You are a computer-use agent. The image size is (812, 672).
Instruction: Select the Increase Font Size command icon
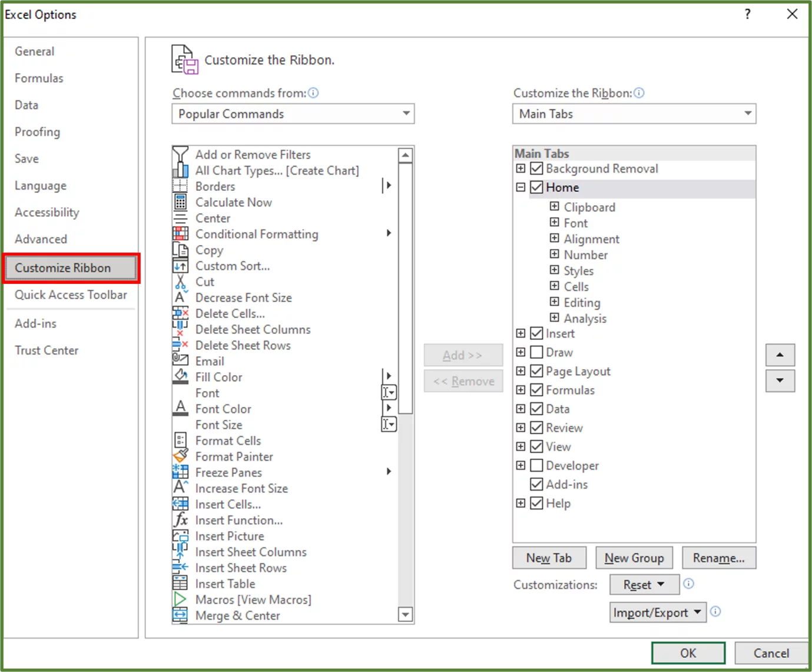click(181, 488)
